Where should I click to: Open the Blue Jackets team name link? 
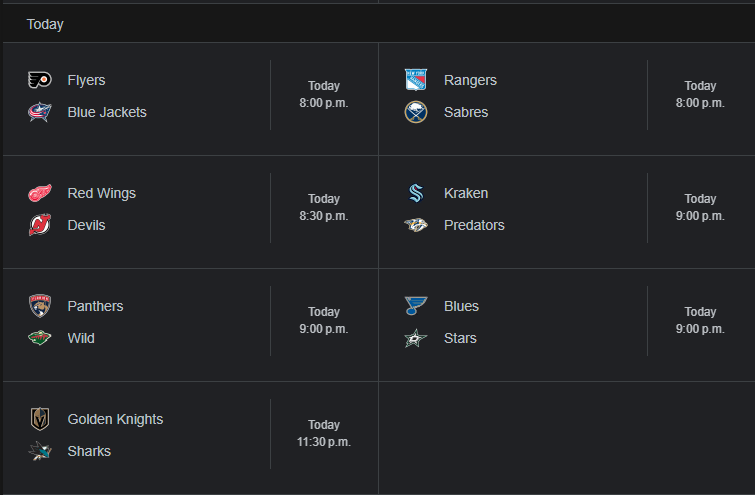[x=107, y=112]
